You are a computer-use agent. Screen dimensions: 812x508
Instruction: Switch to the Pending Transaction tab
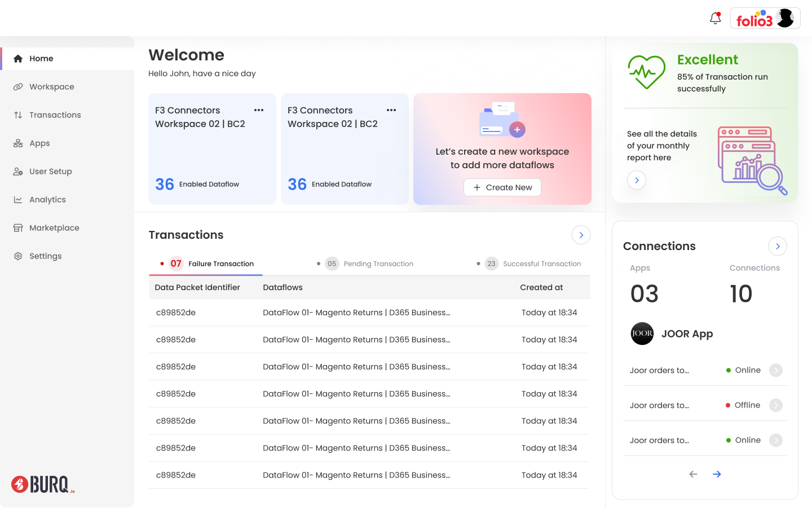[x=370, y=264]
